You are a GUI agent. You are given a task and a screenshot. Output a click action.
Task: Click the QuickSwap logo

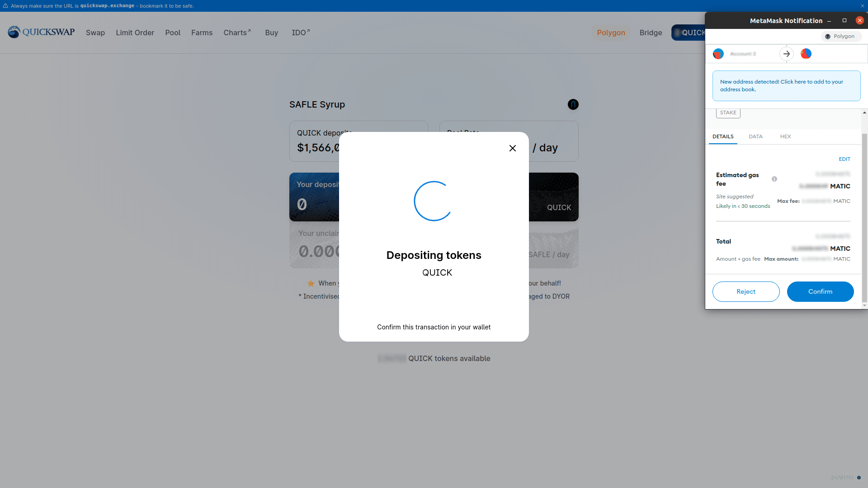pos(41,32)
